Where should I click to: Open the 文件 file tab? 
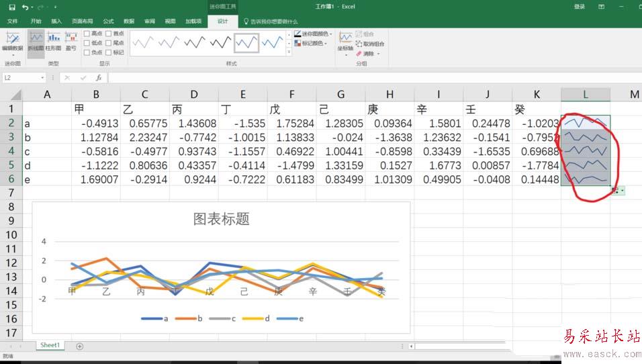(x=12, y=21)
